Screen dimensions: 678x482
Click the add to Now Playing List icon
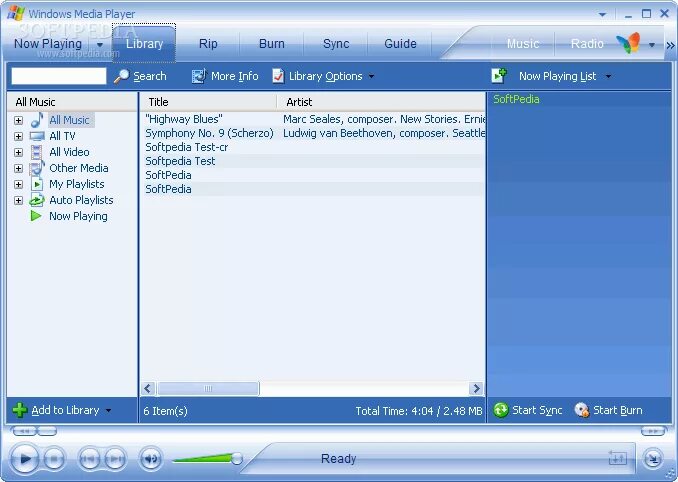499,76
